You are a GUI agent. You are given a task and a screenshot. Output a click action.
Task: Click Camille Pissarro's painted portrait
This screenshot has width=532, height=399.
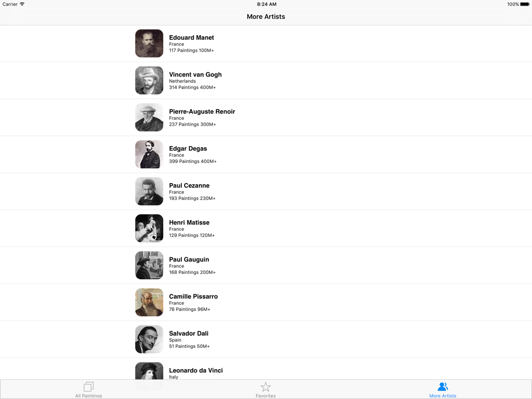149,302
